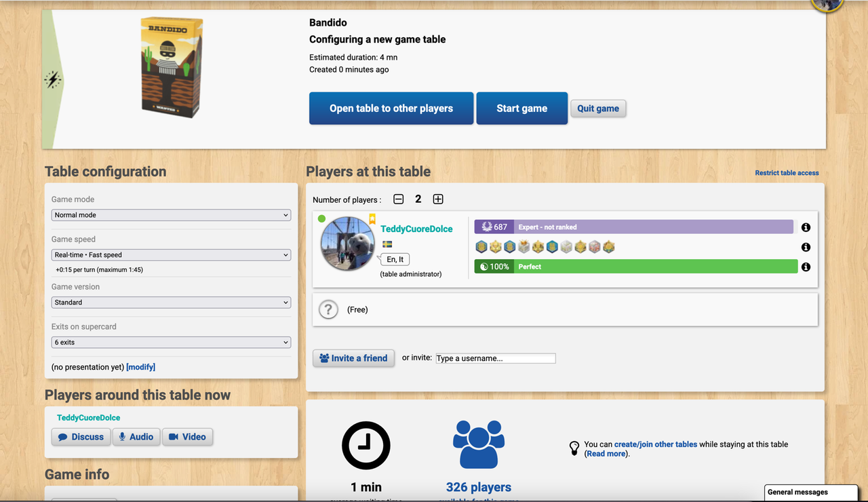The height and width of the screenshot is (502, 868).
Task: Click Open table to other players
Action: (391, 109)
